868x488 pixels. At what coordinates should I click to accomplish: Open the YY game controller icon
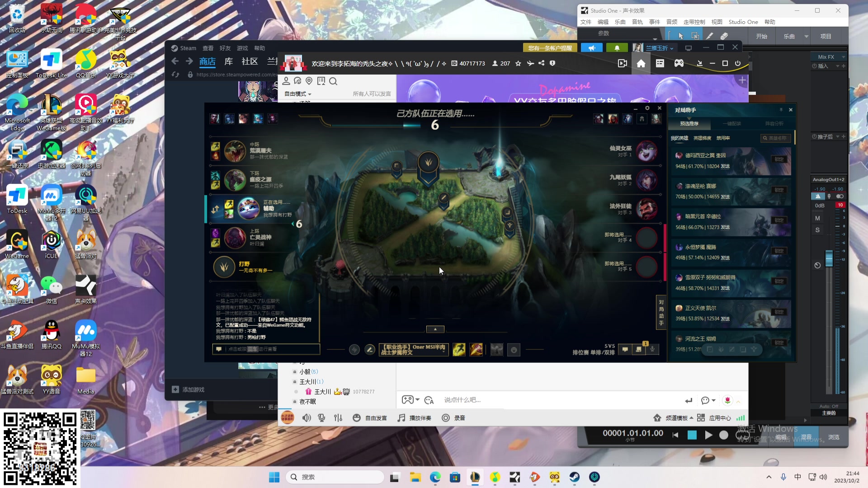click(x=679, y=63)
